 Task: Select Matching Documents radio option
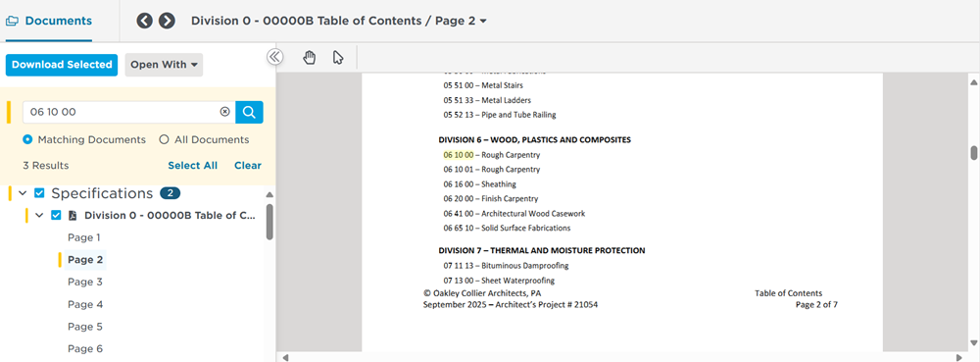point(27,139)
